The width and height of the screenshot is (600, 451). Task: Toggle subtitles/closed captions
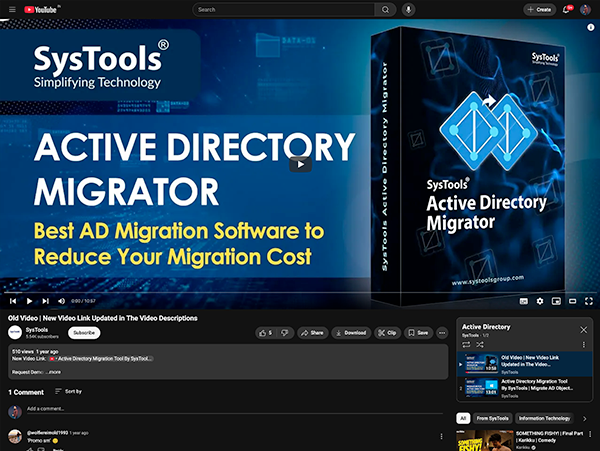523,301
